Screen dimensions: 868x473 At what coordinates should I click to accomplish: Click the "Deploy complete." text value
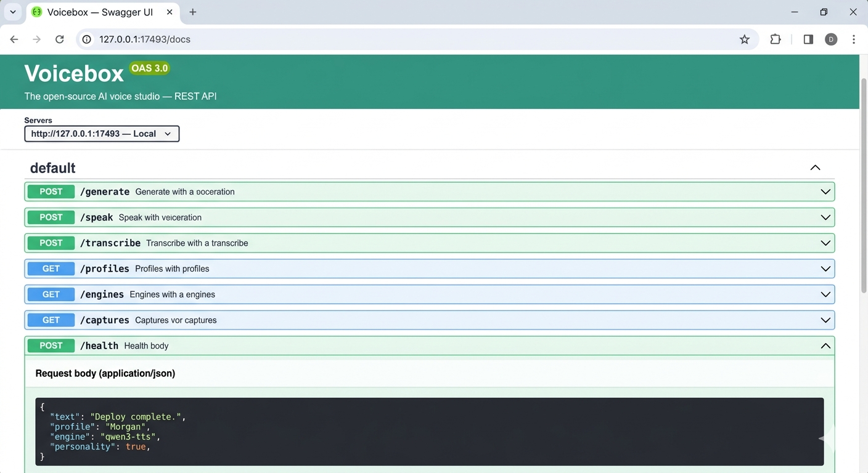tap(136, 417)
